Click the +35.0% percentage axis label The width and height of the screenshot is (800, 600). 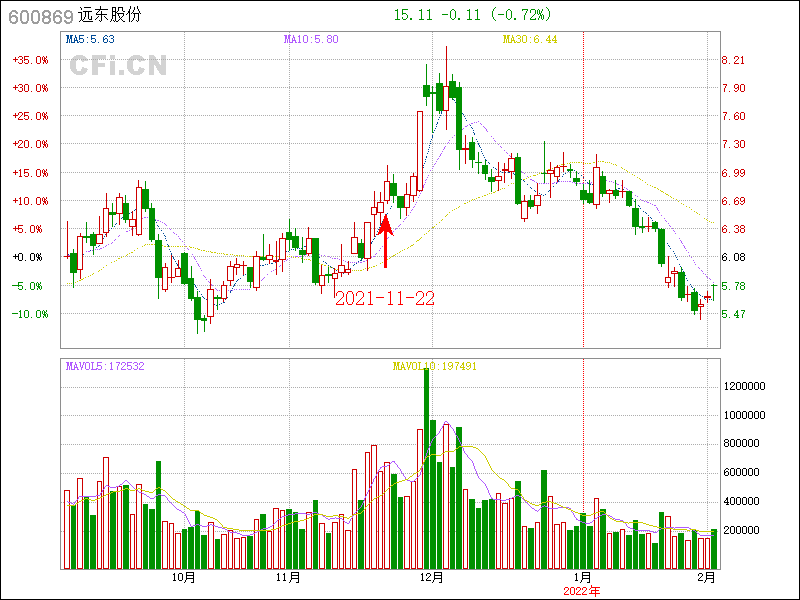(x=30, y=60)
